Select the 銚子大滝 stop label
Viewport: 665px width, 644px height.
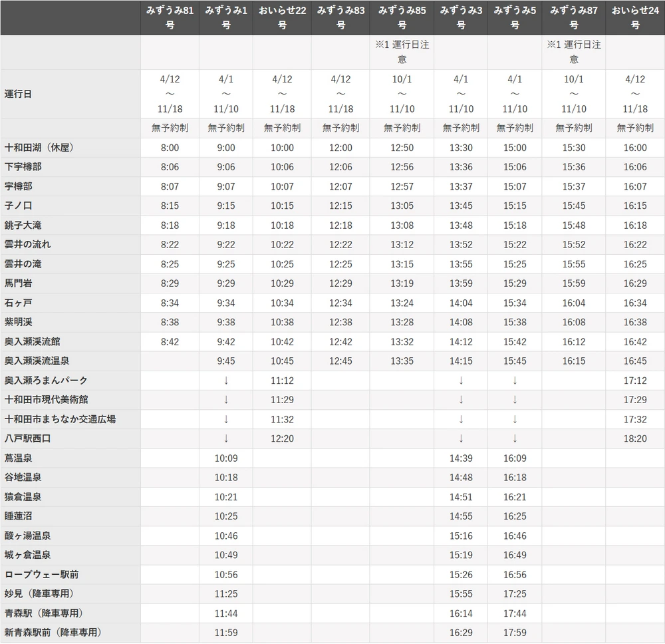click(23, 225)
